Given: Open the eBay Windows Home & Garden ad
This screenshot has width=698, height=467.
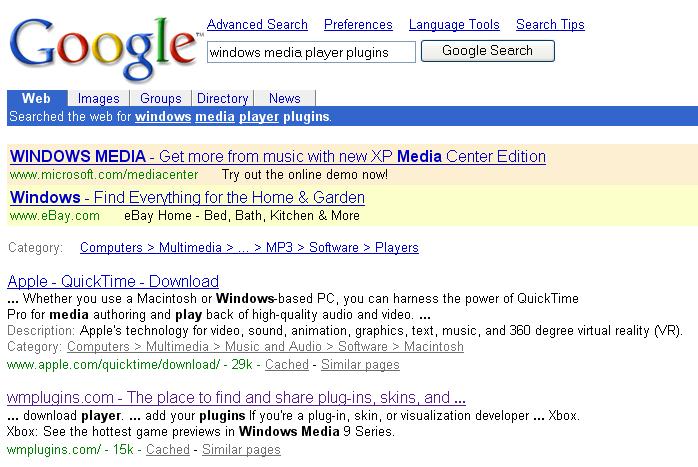Looking at the screenshot, I should tap(187, 197).
